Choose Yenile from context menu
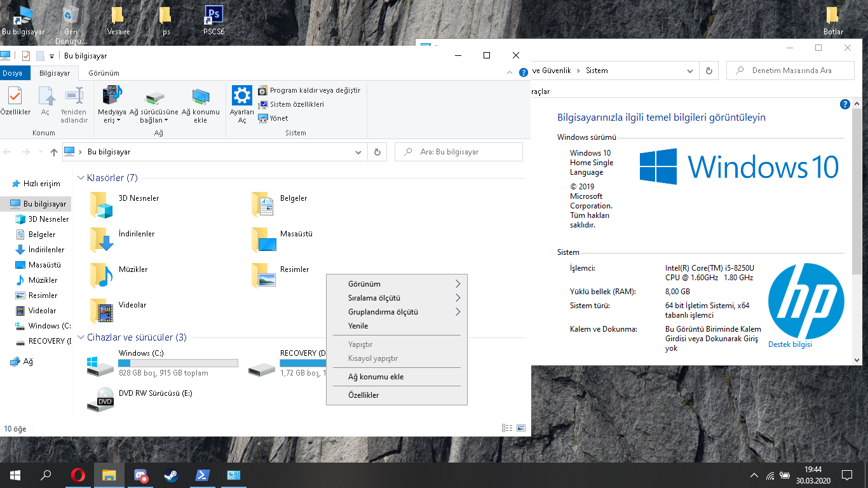Image resolution: width=868 pixels, height=488 pixels. (x=397, y=326)
